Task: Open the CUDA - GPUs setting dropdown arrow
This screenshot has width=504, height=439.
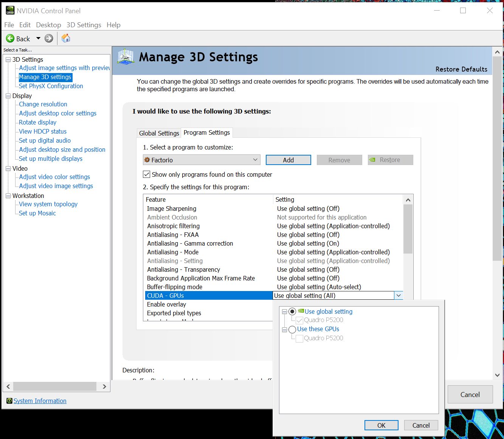Action: pos(399,296)
